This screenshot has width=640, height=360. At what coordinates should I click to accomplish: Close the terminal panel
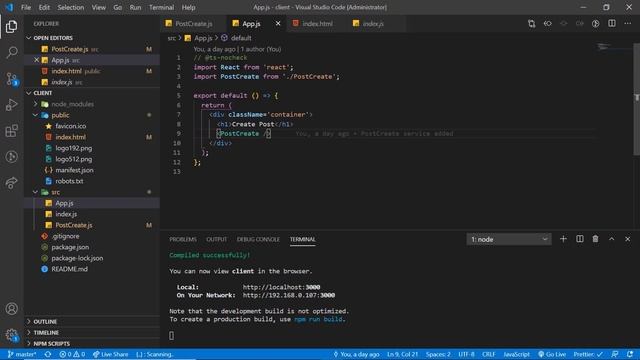(x=627, y=239)
